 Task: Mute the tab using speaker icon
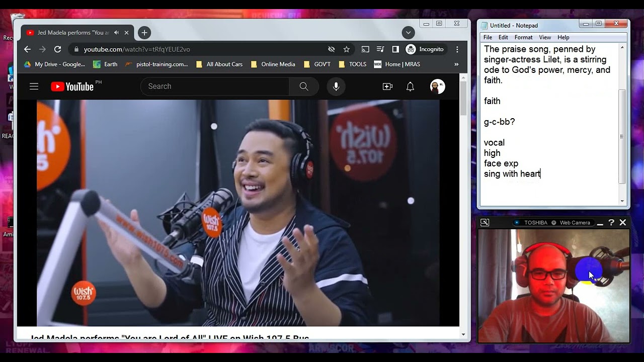click(116, 33)
